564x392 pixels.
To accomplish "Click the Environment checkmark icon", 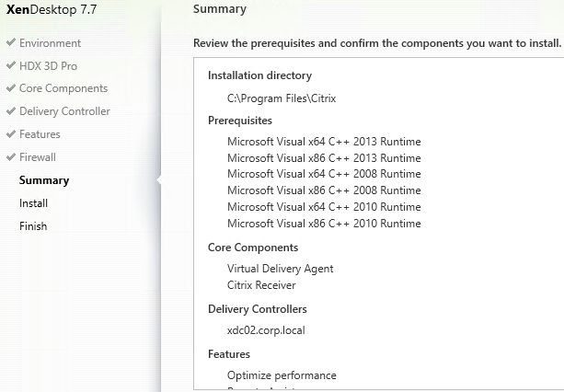I will 11,42.
